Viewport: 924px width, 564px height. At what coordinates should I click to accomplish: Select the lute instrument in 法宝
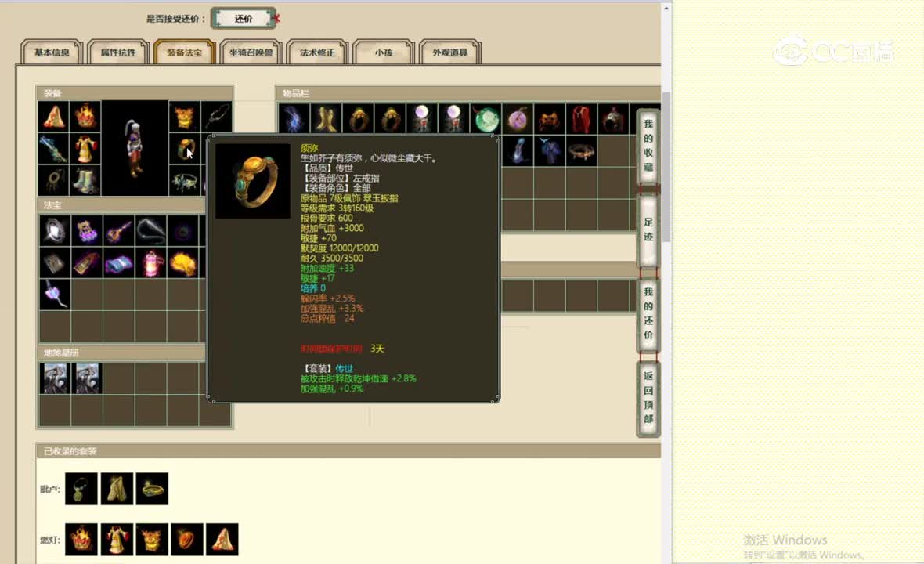coord(119,230)
